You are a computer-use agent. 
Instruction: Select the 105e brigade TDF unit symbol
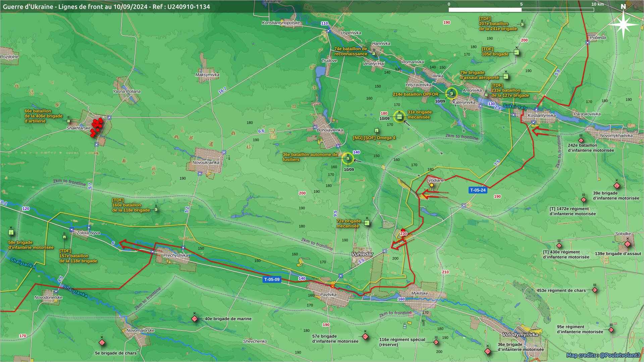(x=516, y=52)
